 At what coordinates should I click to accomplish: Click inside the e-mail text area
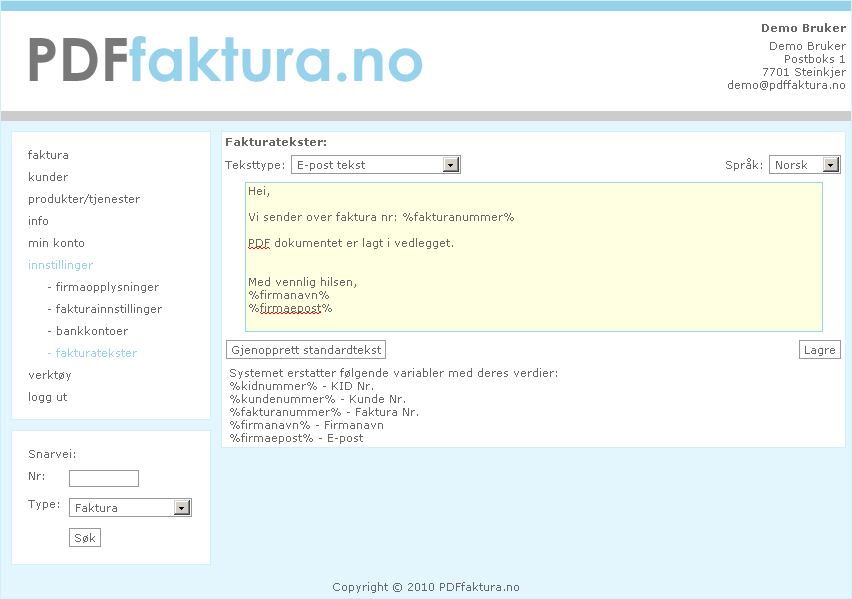[534, 257]
